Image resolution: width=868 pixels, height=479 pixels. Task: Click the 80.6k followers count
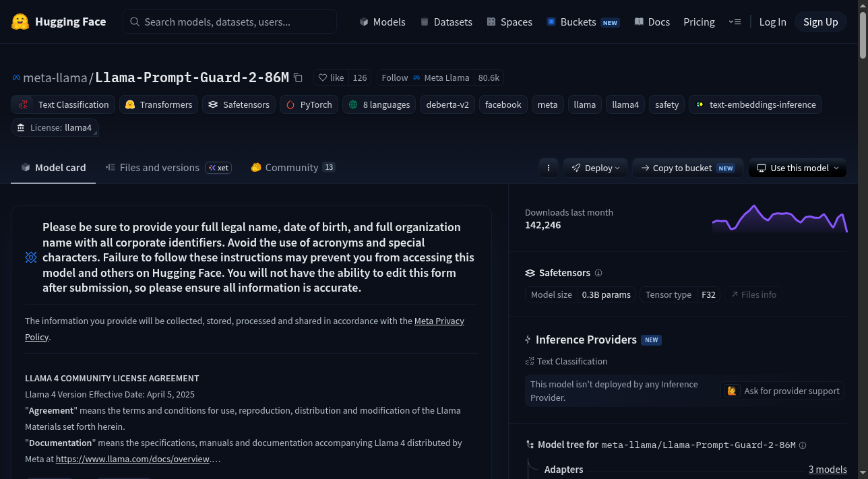click(489, 77)
